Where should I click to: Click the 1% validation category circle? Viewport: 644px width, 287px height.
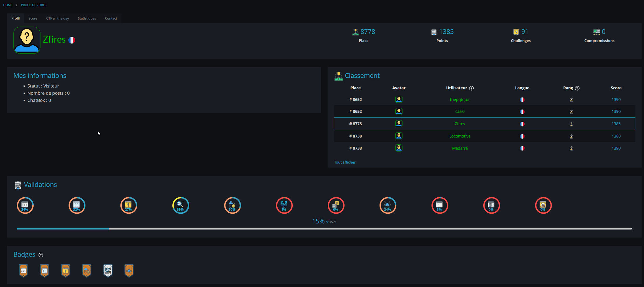[x=284, y=205]
